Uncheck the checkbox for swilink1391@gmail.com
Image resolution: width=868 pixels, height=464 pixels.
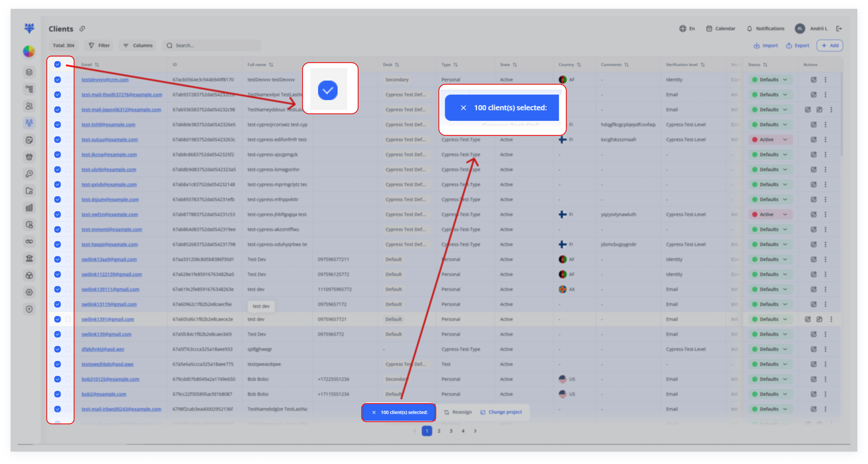pyautogui.click(x=58, y=319)
